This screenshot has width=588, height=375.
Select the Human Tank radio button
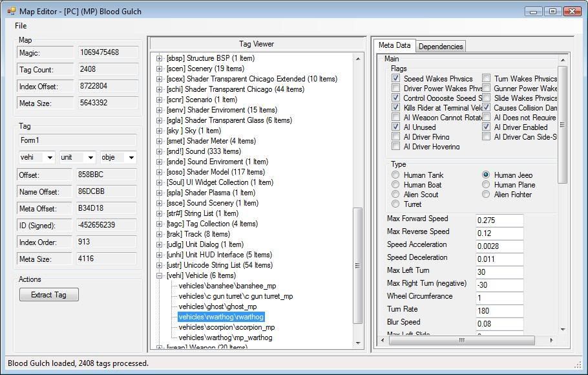point(395,175)
